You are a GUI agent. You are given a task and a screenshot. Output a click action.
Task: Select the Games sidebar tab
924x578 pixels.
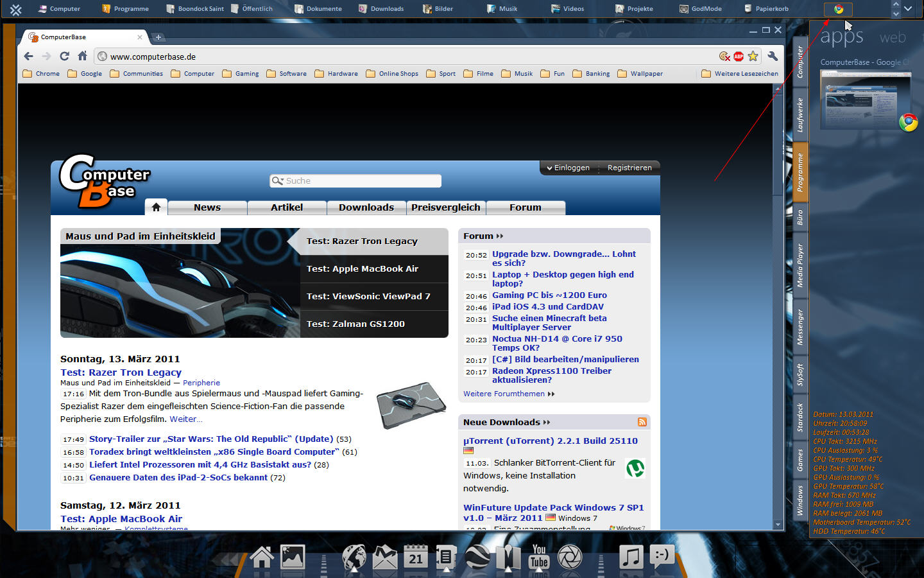[800, 460]
